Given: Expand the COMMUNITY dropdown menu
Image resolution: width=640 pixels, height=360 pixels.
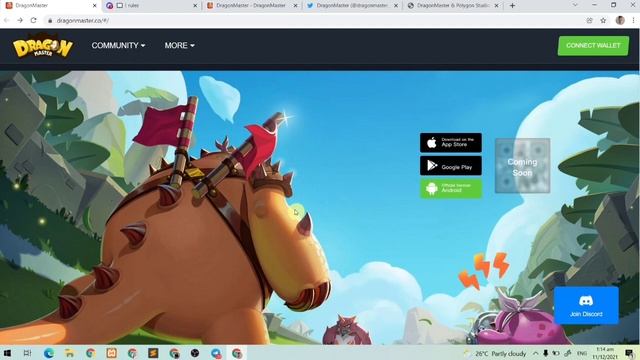Looking at the screenshot, I should pyautogui.click(x=118, y=45).
